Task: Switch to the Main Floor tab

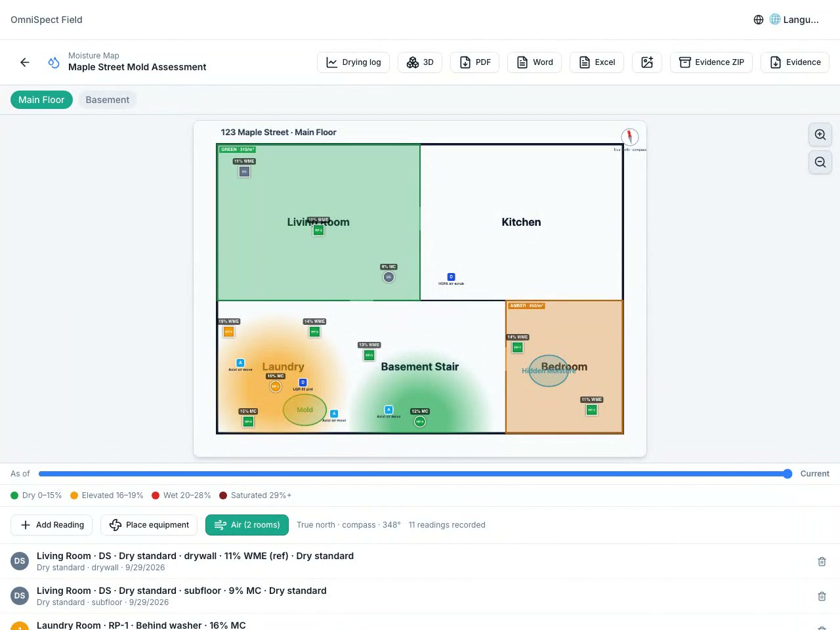Action: point(41,100)
